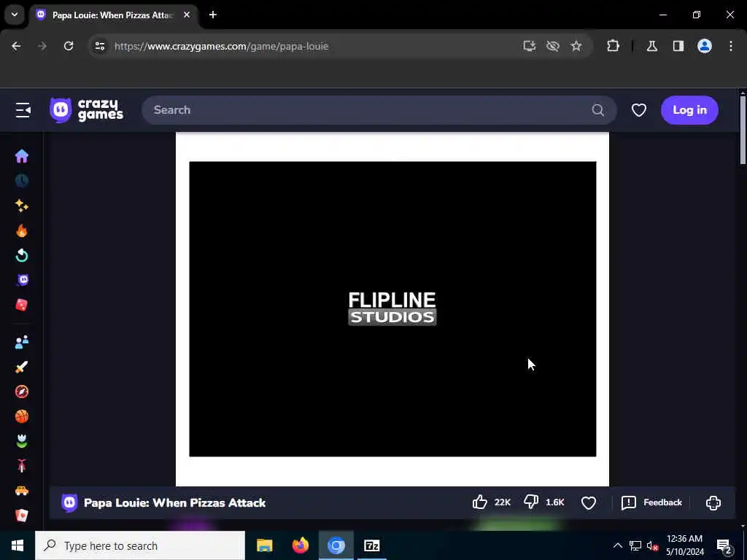The width and height of the screenshot is (747, 560).
Task: Open the Updated refresh-arrow icon in sidebar
Action: [x=22, y=256]
